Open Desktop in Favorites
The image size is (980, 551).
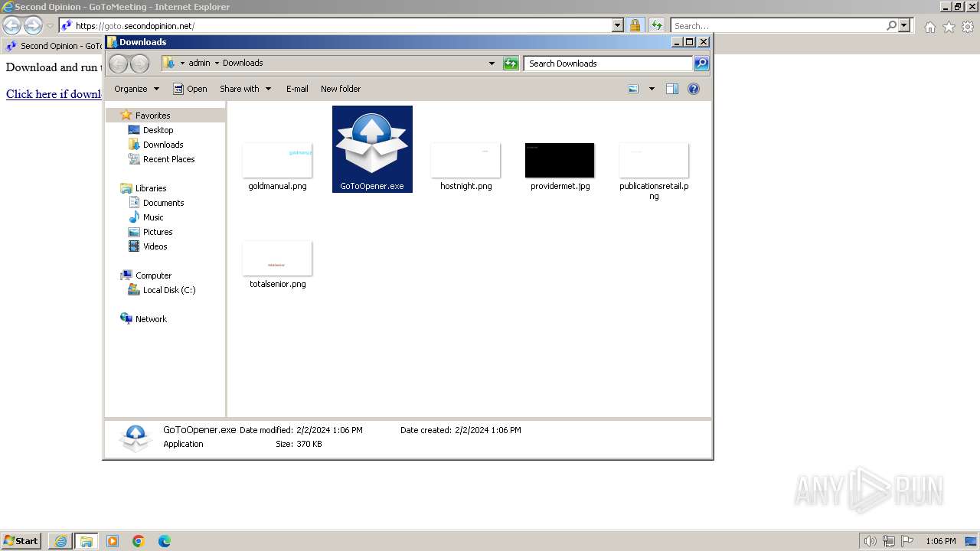pos(158,130)
